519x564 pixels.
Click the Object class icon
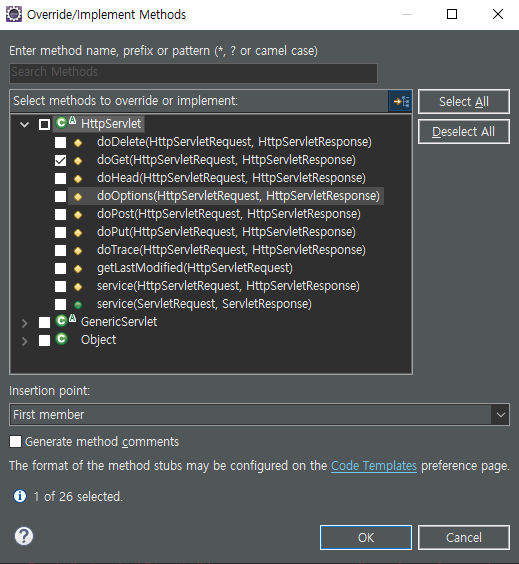pos(62,339)
